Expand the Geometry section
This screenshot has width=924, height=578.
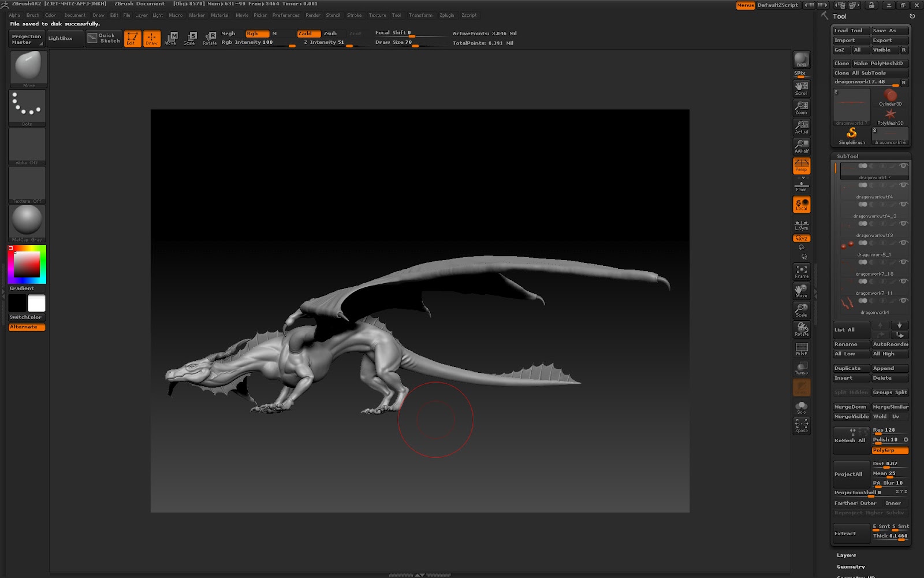851,567
